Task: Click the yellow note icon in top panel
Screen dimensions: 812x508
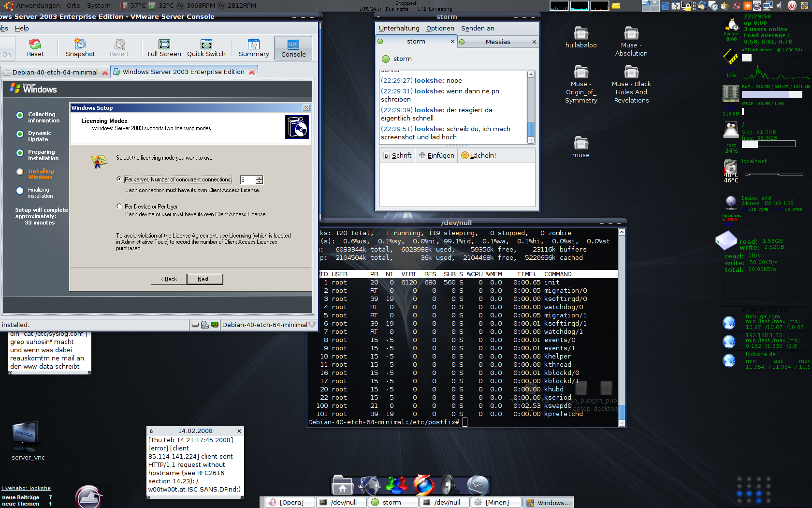Action: 616,6
